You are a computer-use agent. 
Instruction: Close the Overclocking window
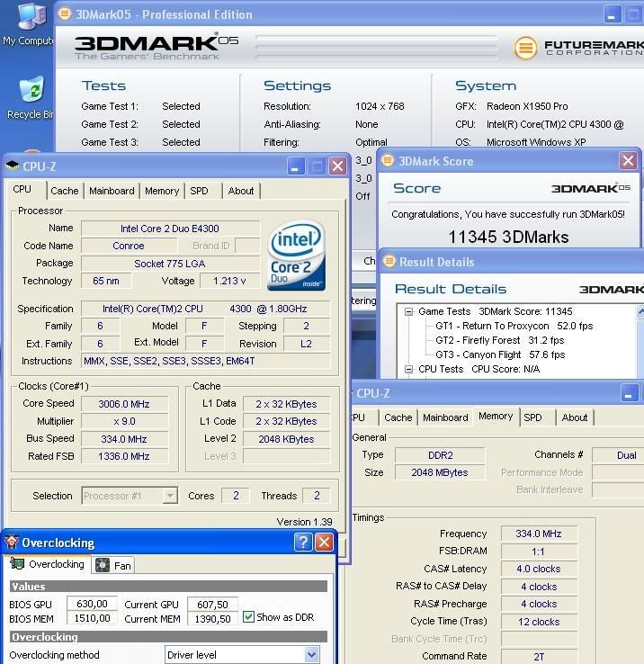[325, 542]
